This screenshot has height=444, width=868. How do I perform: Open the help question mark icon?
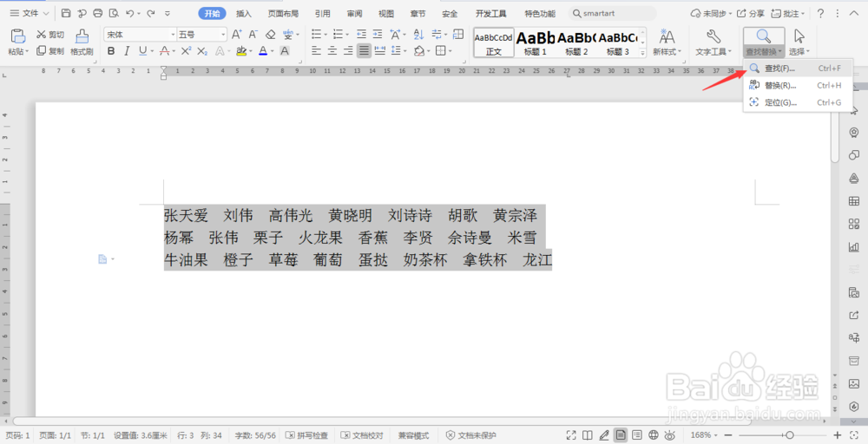(x=820, y=13)
